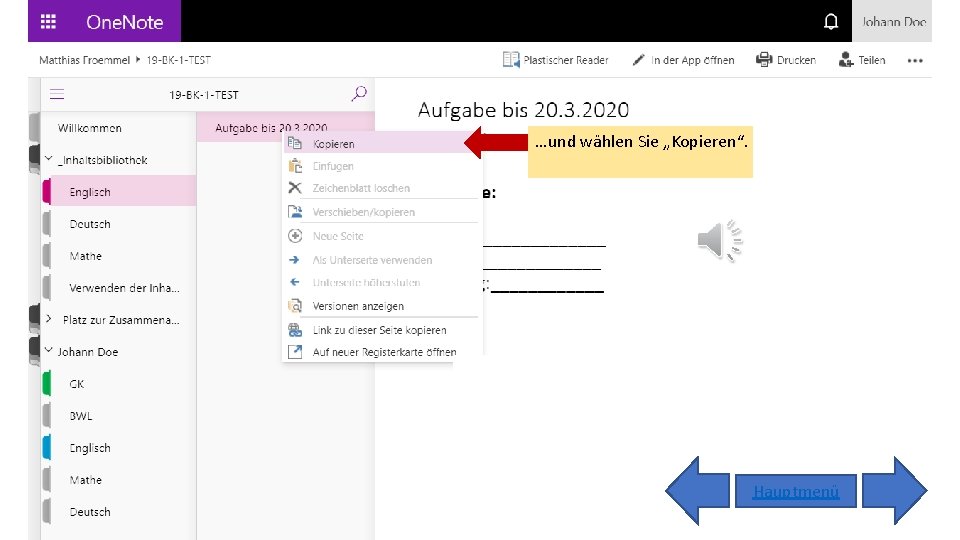Open the notifications bell
Screen dimensions: 960x540
click(x=830, y=21)
